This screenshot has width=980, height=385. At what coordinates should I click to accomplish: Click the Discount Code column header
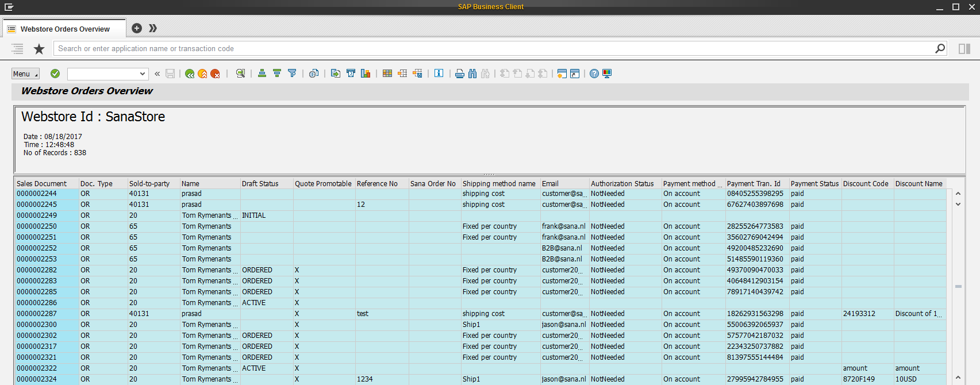click(867, 184)
